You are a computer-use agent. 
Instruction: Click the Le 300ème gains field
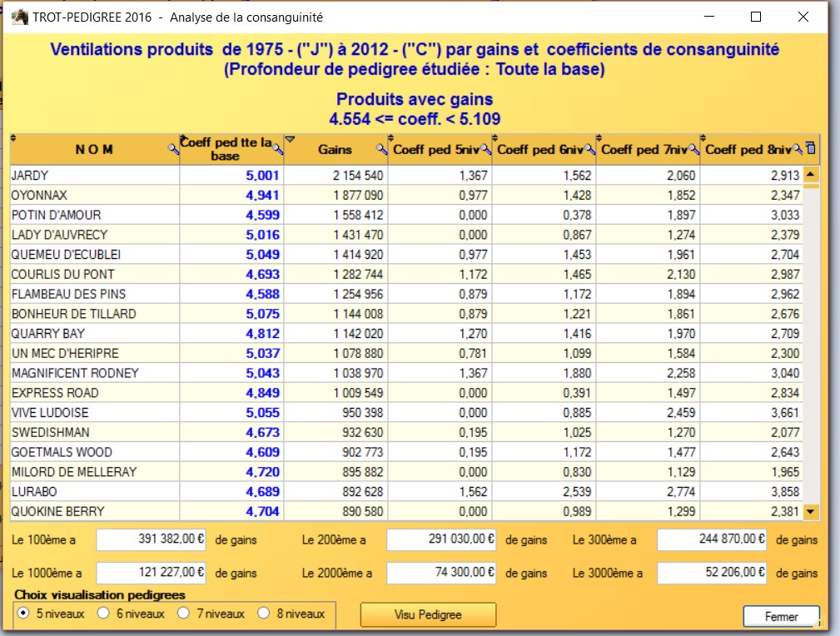(x=712, y=539)
